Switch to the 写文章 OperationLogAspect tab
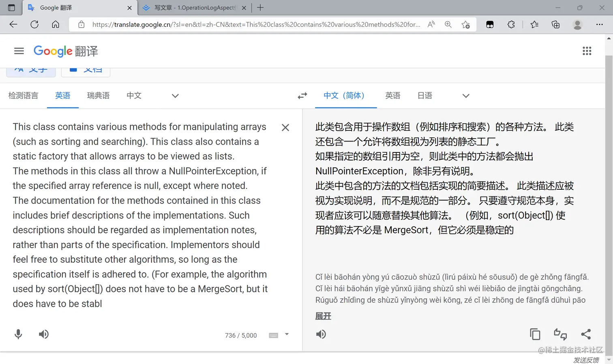Image resolution: width=613 pixels, height=364 pixels. 194,7
